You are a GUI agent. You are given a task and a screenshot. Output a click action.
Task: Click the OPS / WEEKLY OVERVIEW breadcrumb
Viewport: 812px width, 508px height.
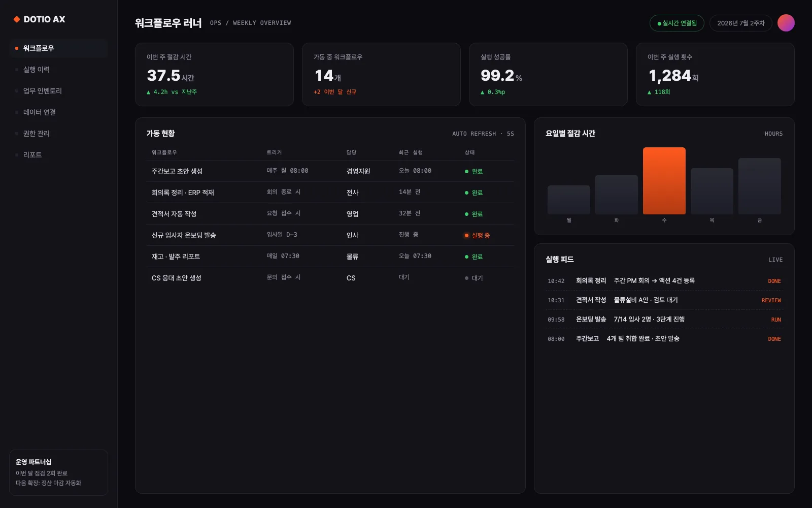pos(251,23)
